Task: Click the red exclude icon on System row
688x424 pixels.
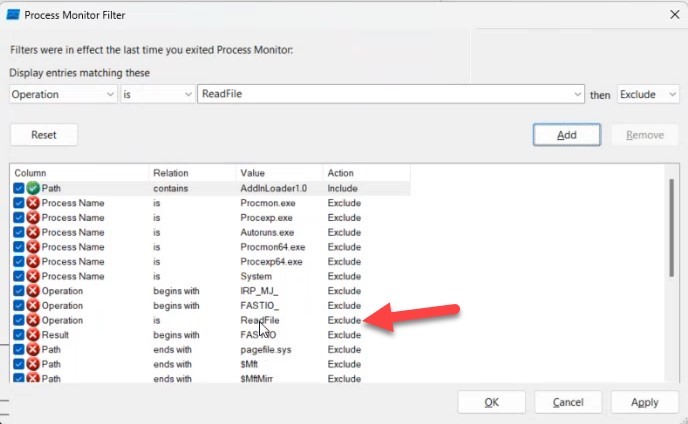Action: pyautogui.click(x=33, y=276)
